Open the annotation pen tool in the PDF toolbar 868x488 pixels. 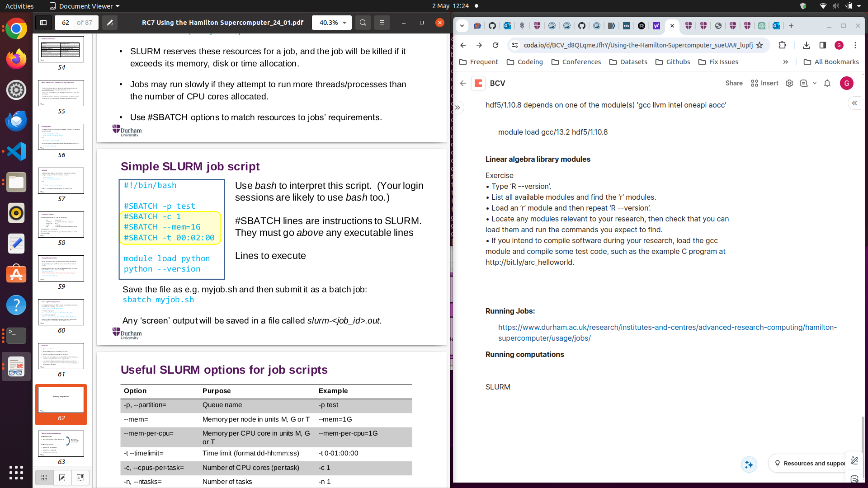(109, 22)
